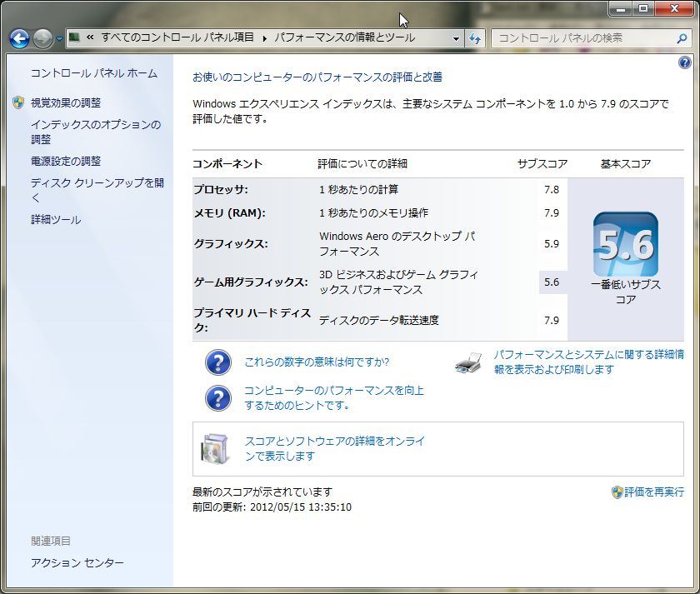Expand the breadcrumb arrow after すべてのコントロール パネル項目
Image resolution: width=700 pixels, height=594 pixels.
point(264,38)
